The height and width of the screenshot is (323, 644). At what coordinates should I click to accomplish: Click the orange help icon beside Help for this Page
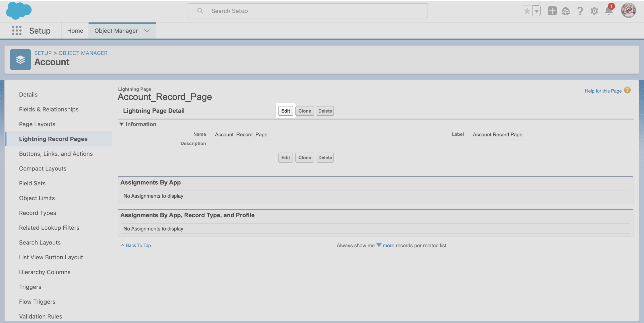coord(627,90)
